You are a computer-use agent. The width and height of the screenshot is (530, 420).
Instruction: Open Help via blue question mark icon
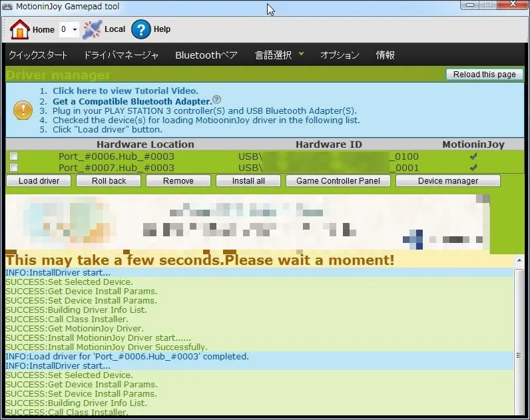click(x=140, y=29)
